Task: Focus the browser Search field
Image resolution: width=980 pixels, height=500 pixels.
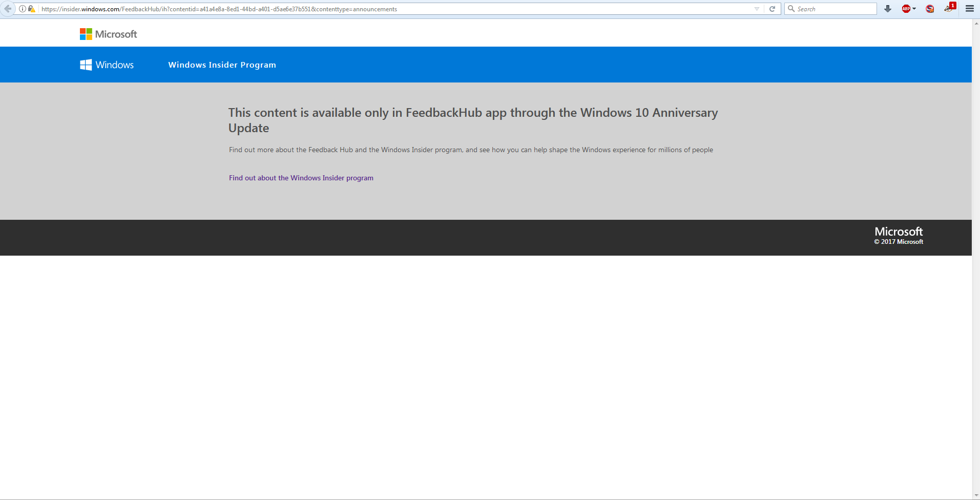Action: click(830, 9)
